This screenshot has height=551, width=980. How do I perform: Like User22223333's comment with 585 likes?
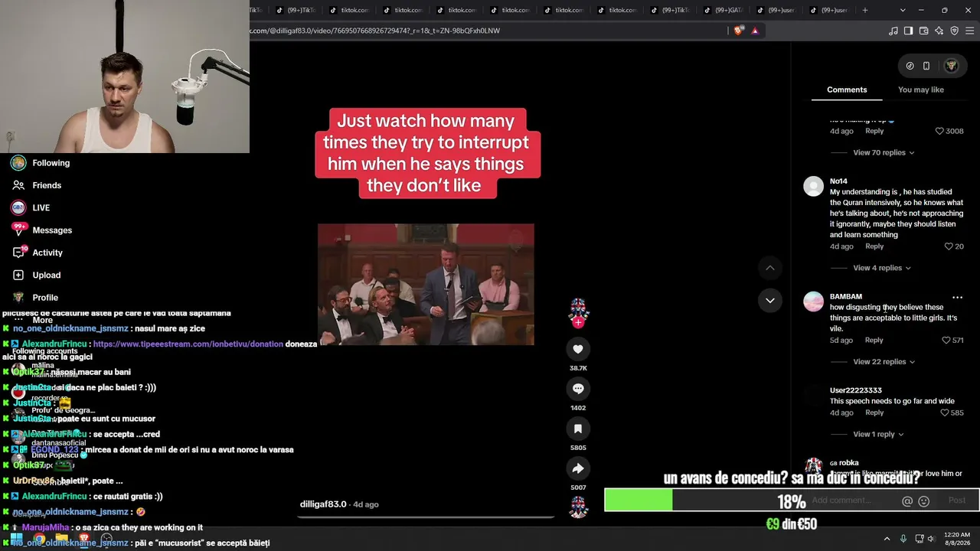point(945,412)
